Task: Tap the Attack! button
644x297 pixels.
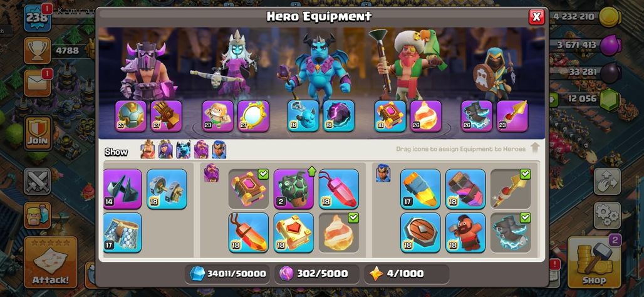Action: (51, 262)
